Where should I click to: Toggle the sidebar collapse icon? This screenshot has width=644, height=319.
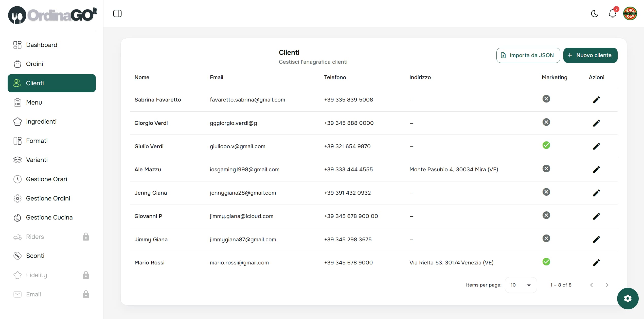click(x=117, y=13)
